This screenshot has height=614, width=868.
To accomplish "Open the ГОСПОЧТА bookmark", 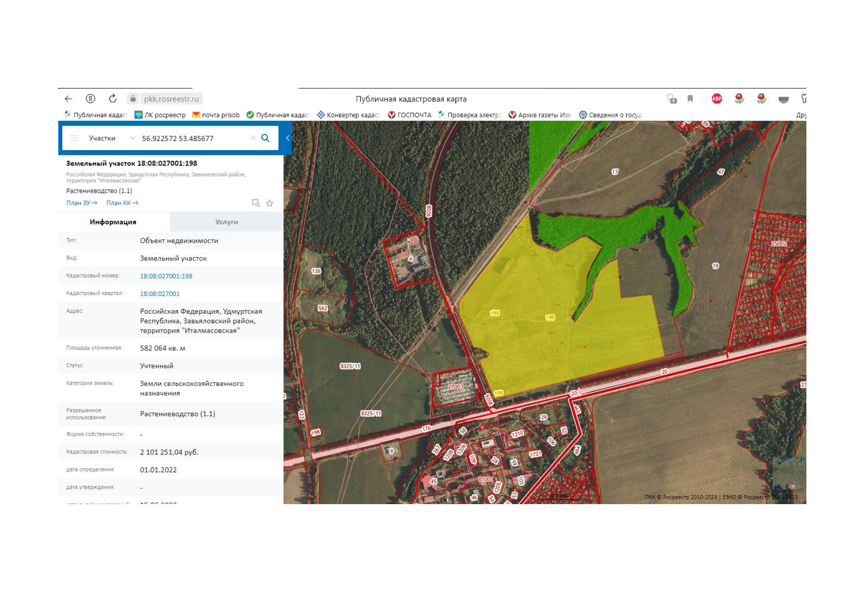I will point(409,115).
